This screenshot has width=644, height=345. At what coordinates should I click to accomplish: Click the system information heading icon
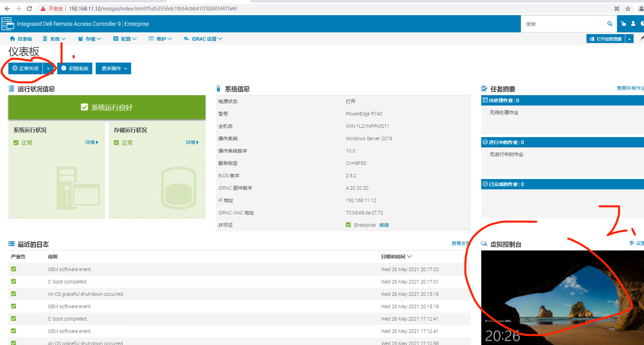coord(218,89)
